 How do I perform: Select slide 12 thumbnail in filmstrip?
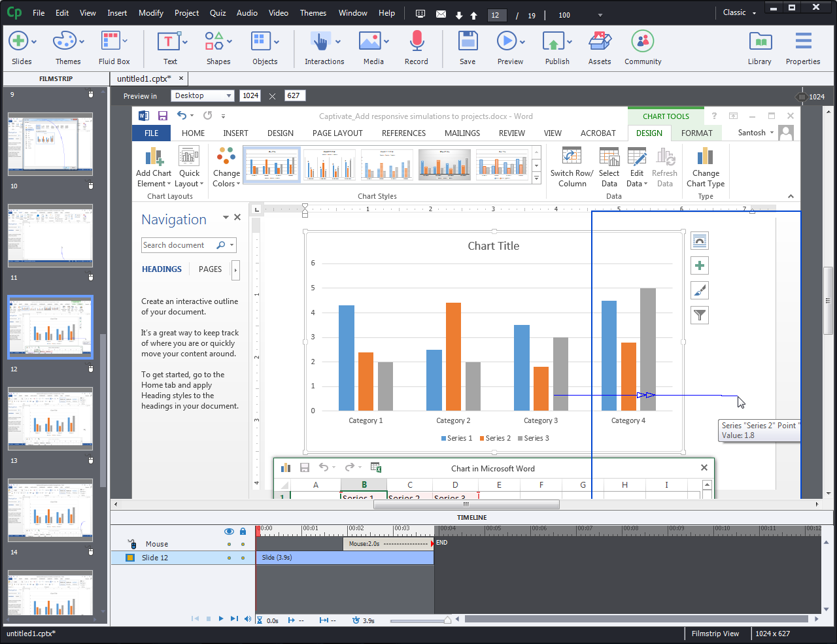click(x=50, y=327)
